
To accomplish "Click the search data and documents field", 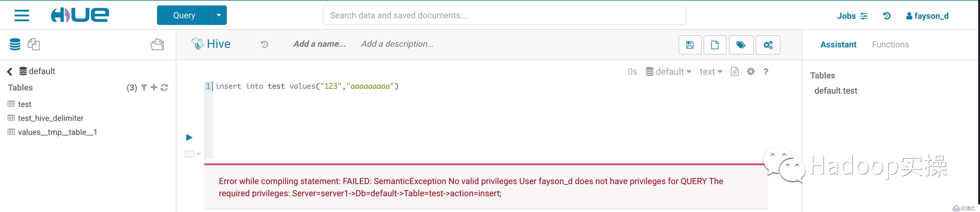I will pos(504,15).
